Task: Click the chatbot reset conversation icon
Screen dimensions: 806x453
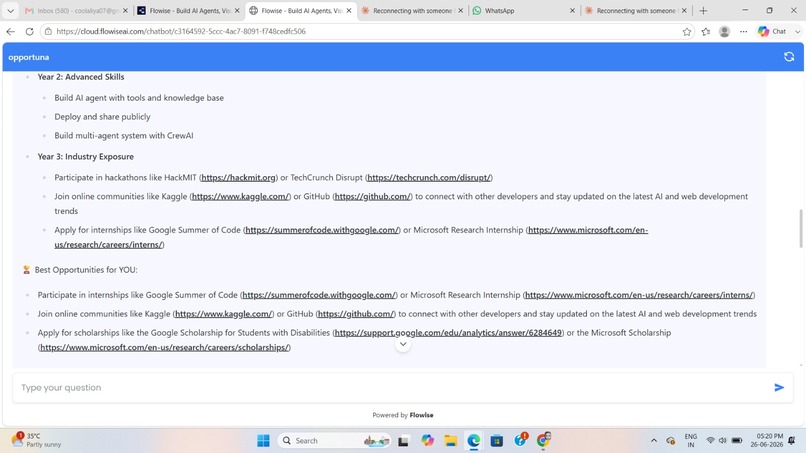Action: [789, 57]
